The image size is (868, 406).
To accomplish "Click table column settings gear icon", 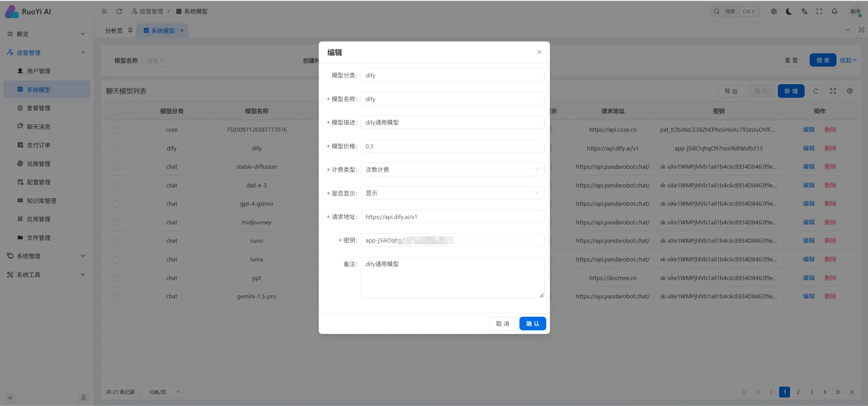I will pos(850,91).
